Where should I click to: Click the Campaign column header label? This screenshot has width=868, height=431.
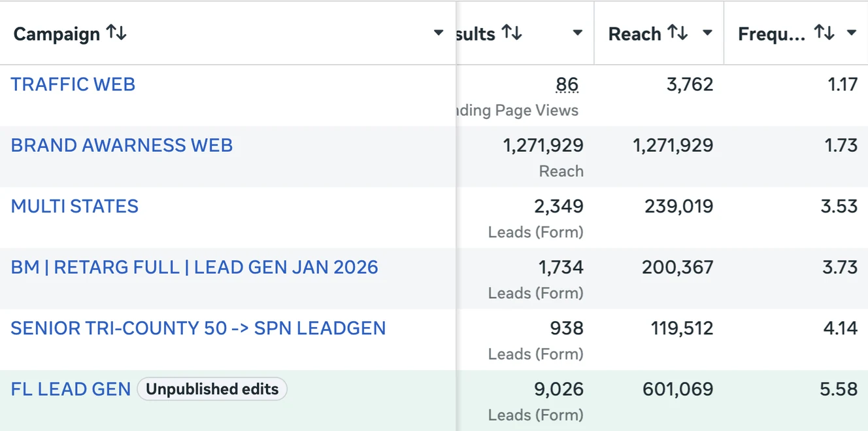[x=57, y=34]
